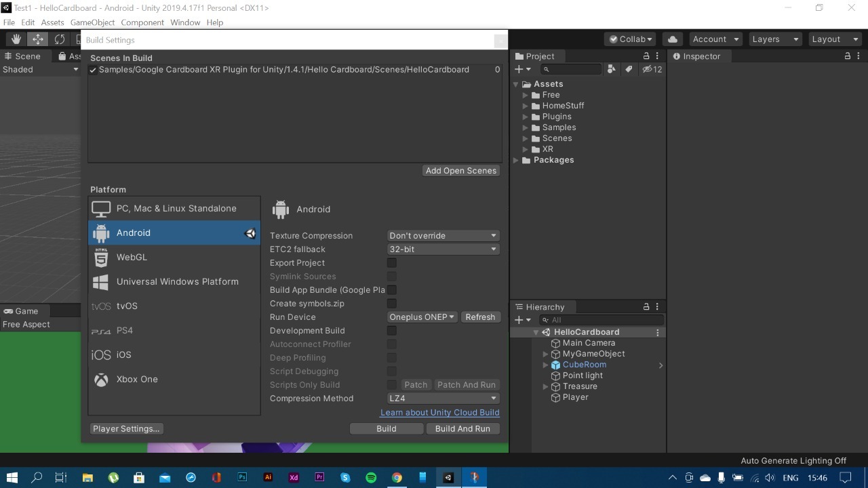
Task: Open the GameObject menu
Action: pyautogui.click(x=92, y=22)
